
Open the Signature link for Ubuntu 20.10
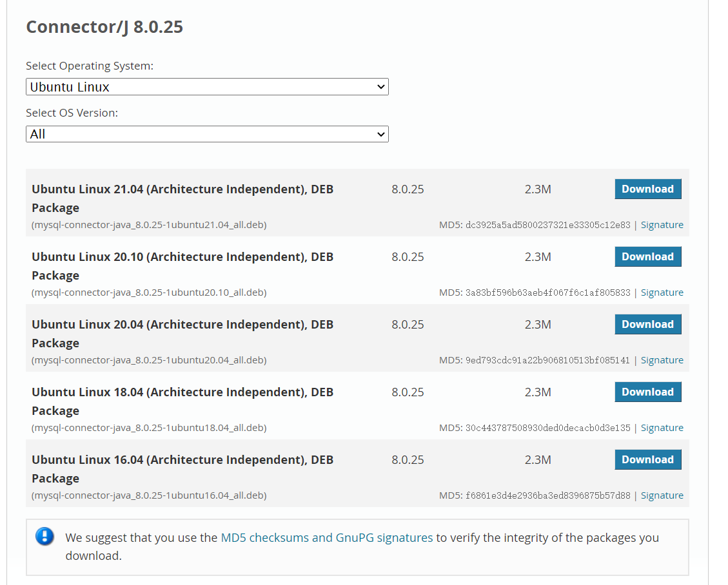point(662,292)
